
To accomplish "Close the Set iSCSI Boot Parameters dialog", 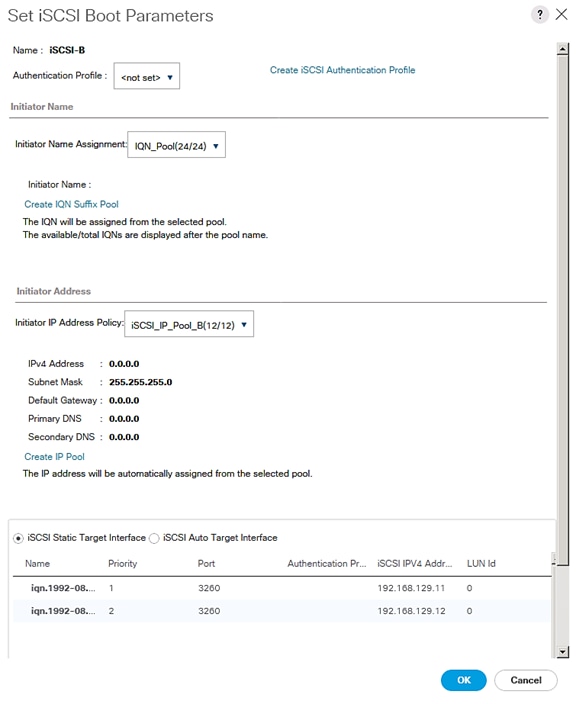I will click(562, 14).
